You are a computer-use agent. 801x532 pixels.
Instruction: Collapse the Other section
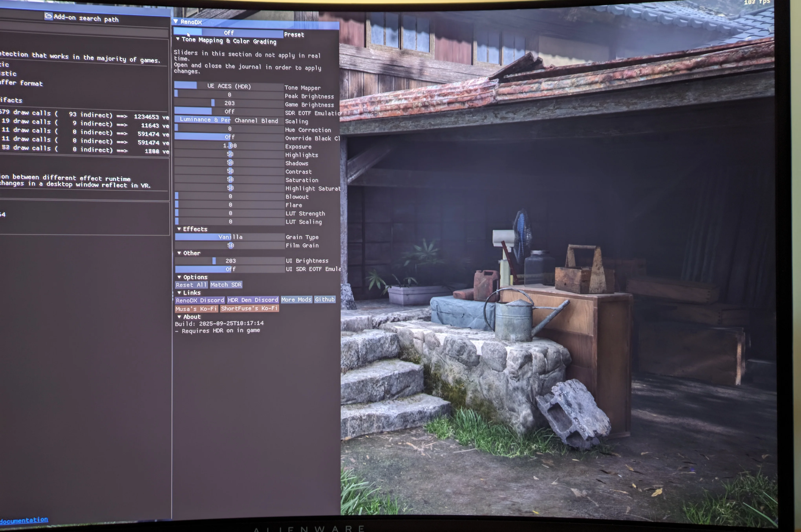(179, 253)
